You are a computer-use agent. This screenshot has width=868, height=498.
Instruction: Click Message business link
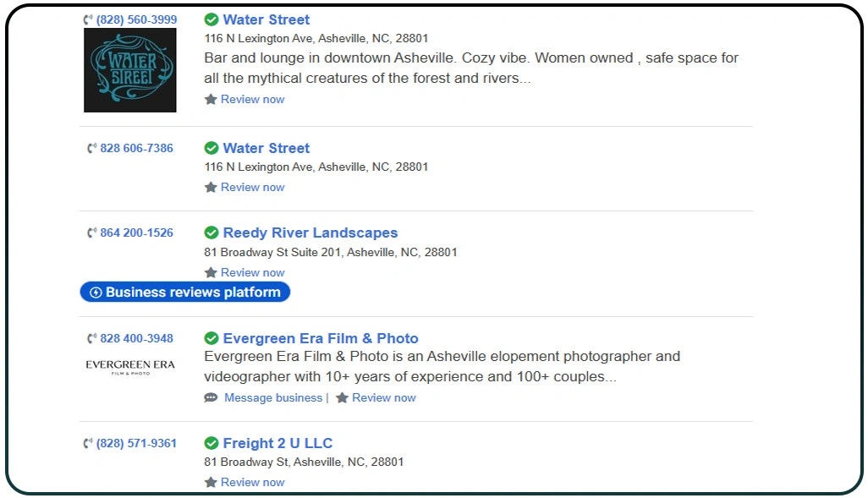click(x=273, y=398)
